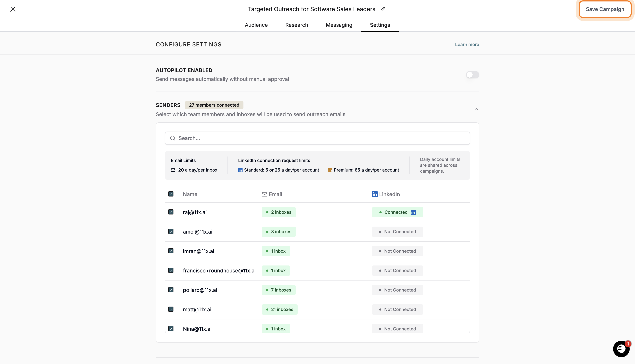Click the pencil icon to edit campaign title
The height and width of the screenshot is (364, 635).
(383, 9)
